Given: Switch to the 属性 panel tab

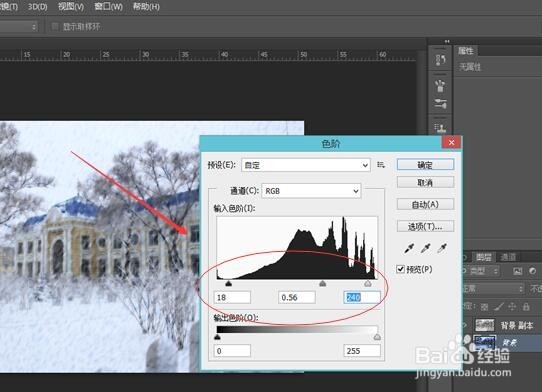Looking at the screenshot, I should [465, 51].
